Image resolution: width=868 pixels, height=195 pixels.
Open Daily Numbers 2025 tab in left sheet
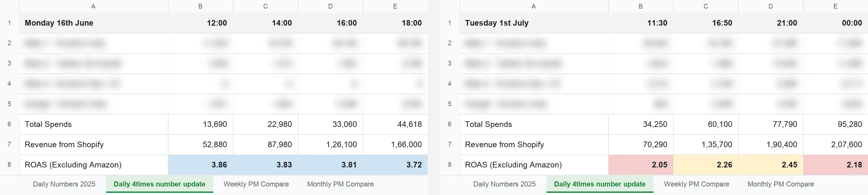[64, 184]
